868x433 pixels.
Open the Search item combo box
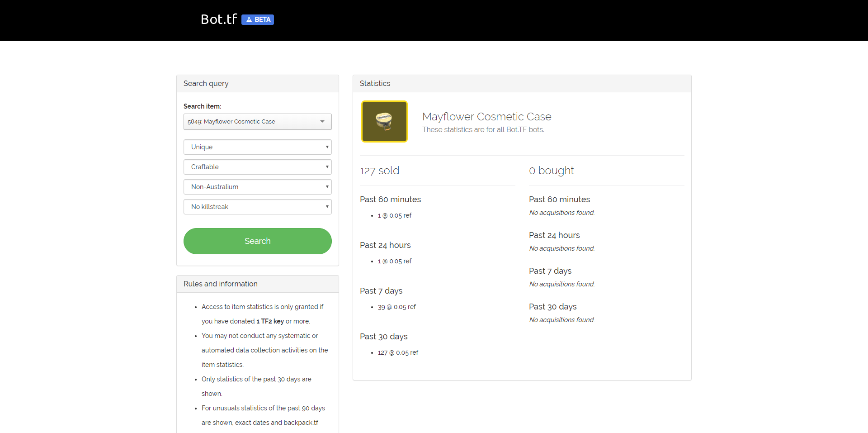coord(258,122)
